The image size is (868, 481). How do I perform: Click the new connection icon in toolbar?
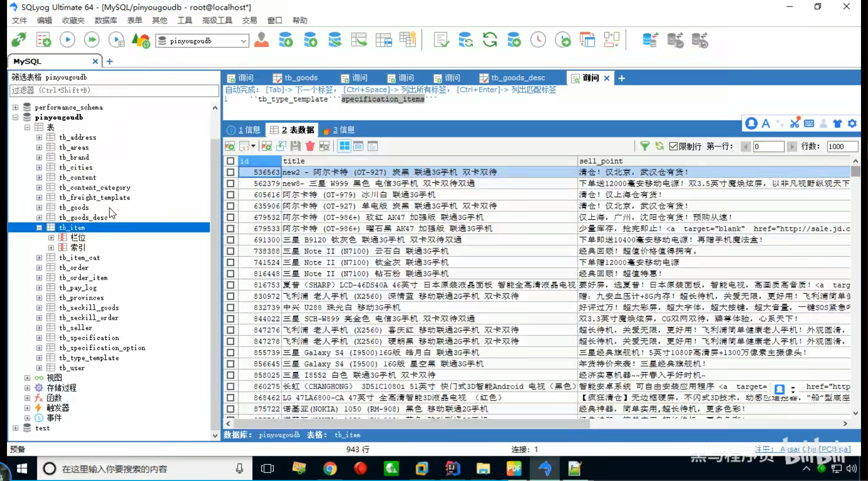19,40
